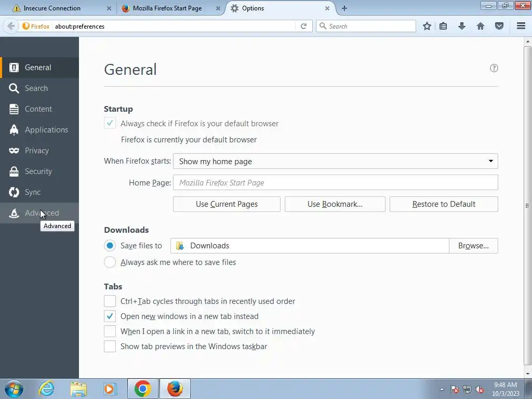Open the Advanced preferences category
The height and width of the screenshot is (399, 532).
tap(39, 212)
